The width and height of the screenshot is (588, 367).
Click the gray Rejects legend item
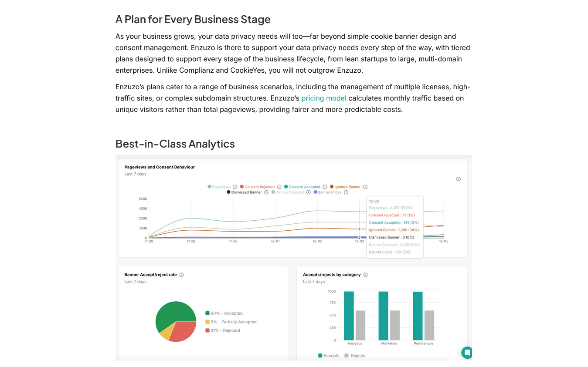click(x=355, y=356)
